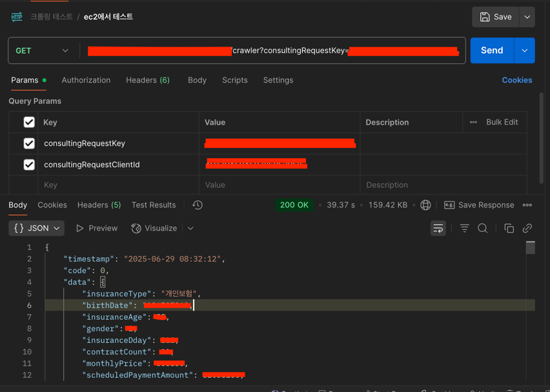Click the search response magnifier icon
Image resolution: width=550 pixels, height=392 pixels.
tap(483, 228)
